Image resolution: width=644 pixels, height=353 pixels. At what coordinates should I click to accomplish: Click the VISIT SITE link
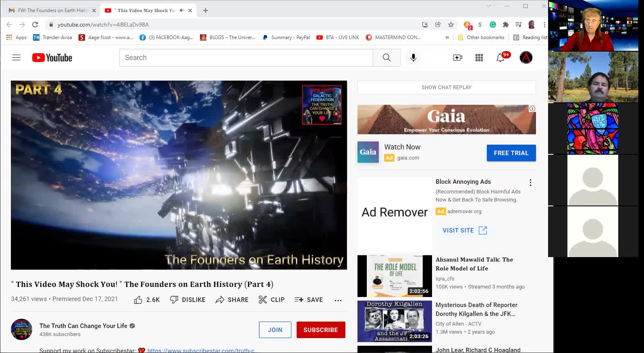465,230
